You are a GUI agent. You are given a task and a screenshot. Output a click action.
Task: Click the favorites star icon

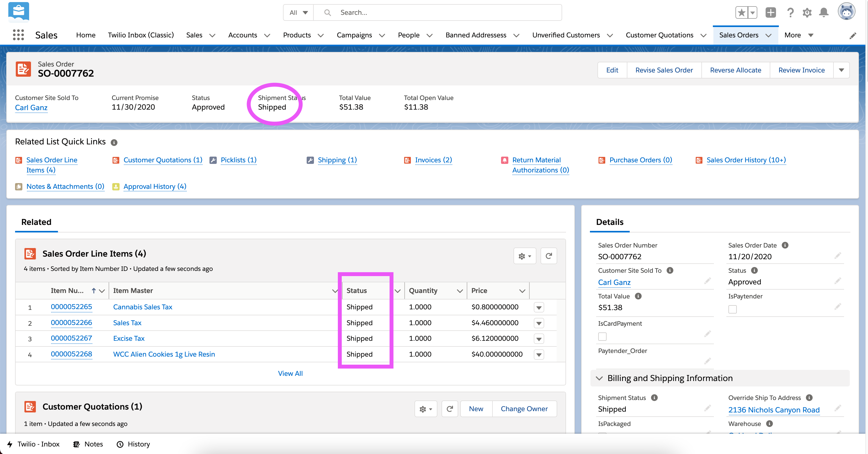click(x=741, y=13)
